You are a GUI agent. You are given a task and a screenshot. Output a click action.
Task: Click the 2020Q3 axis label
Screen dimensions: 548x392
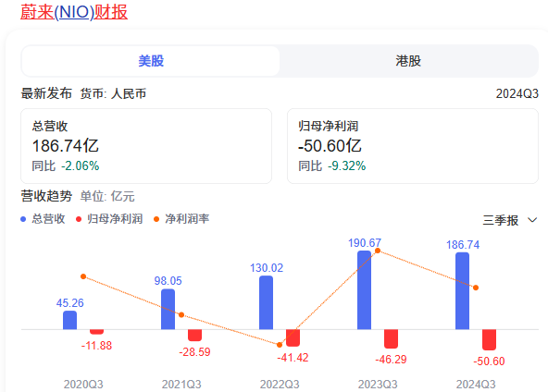coord(83,384)
